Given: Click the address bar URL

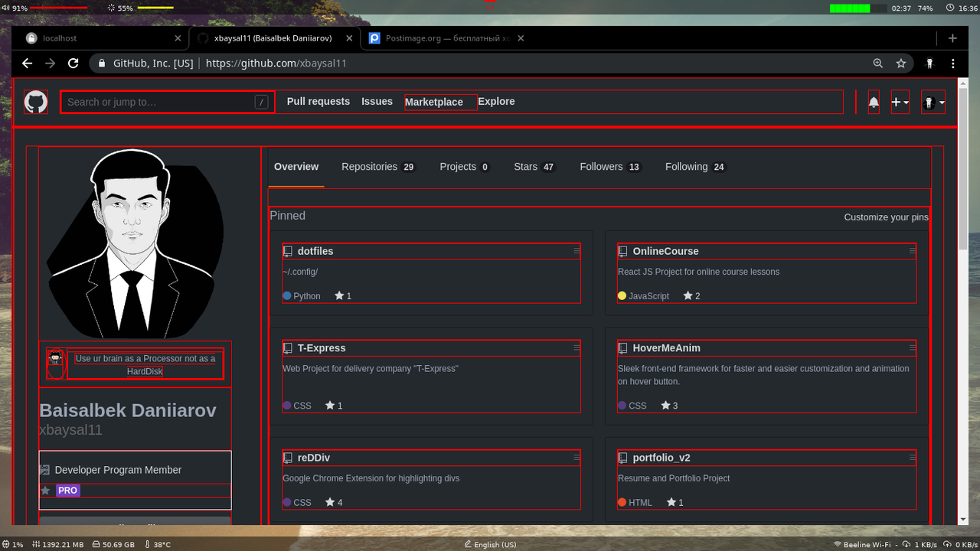Looking at the screenshot, I should (276, 64).
